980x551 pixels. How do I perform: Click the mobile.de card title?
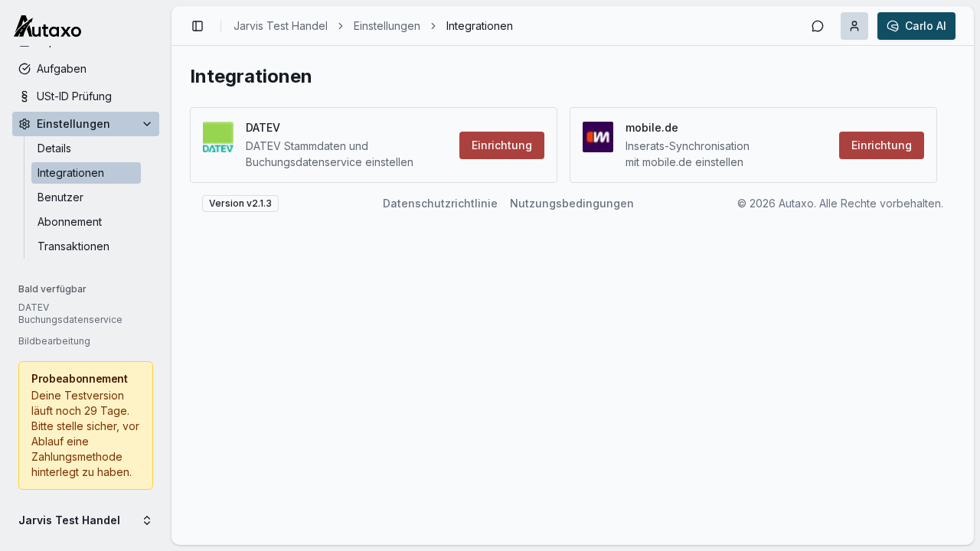(x=652, y=128)
